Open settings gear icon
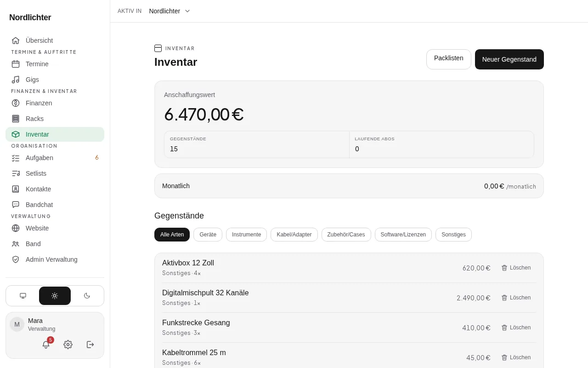This screenshot has height=368, width=588. tap(68, 345)
